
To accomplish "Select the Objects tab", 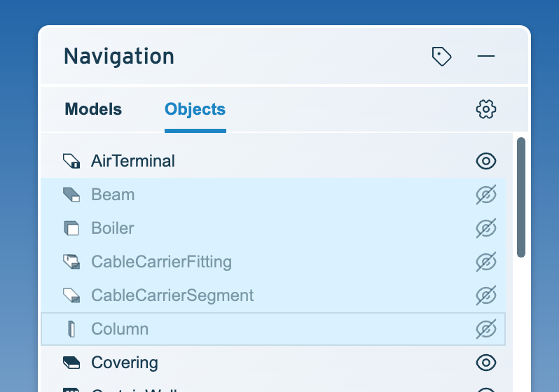I will (x=195, y=109).
